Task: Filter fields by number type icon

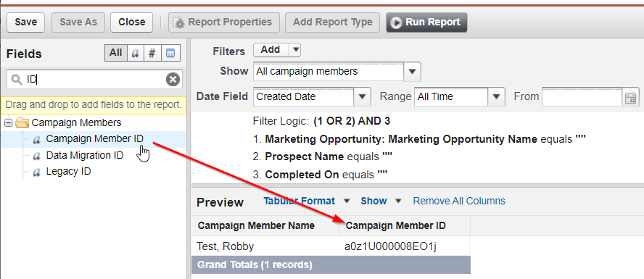Action: pyautogui.click(x=152, y=53)
